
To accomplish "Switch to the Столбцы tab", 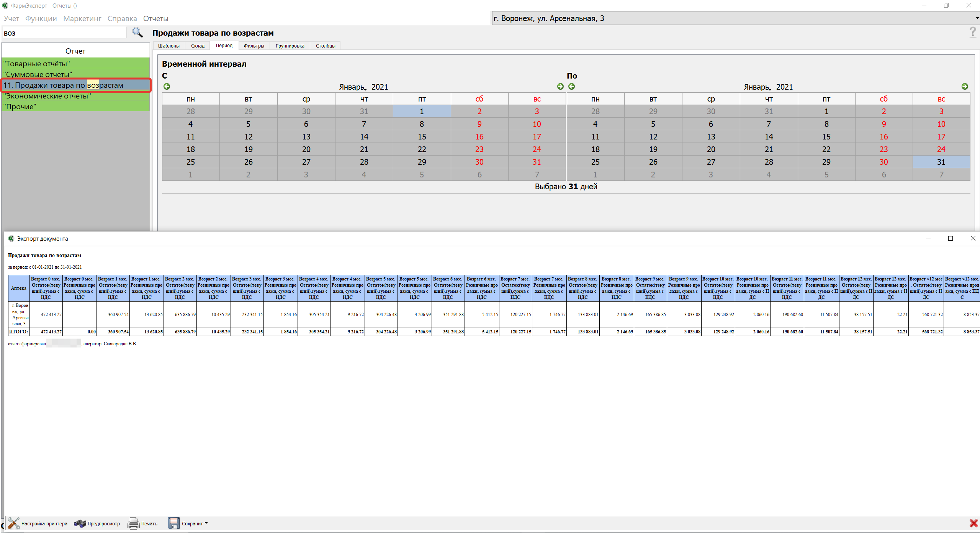I will tap(325, 46).
